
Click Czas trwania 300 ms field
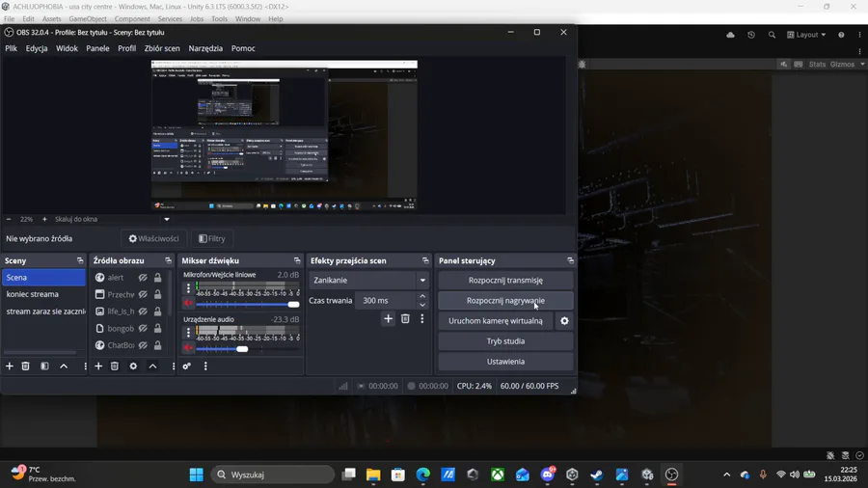tap(387, 301)
